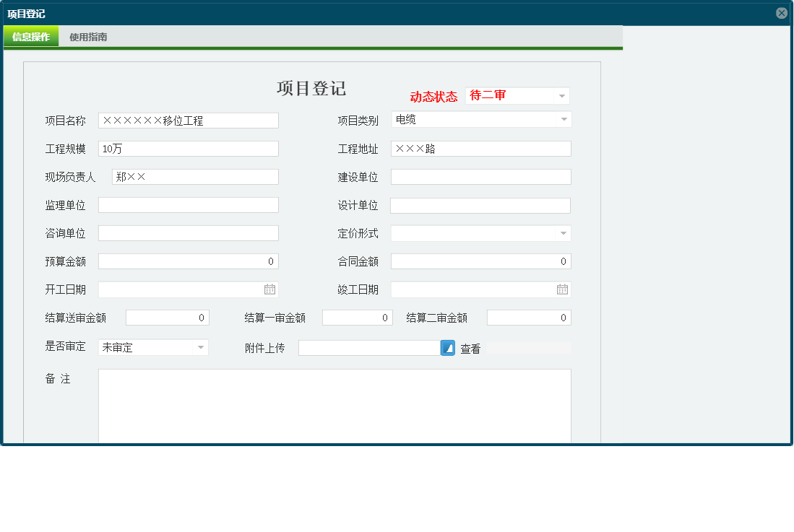Click the 预算金额 amount field
This screenshot has height=532, width=794.
(x=188, y=261)
